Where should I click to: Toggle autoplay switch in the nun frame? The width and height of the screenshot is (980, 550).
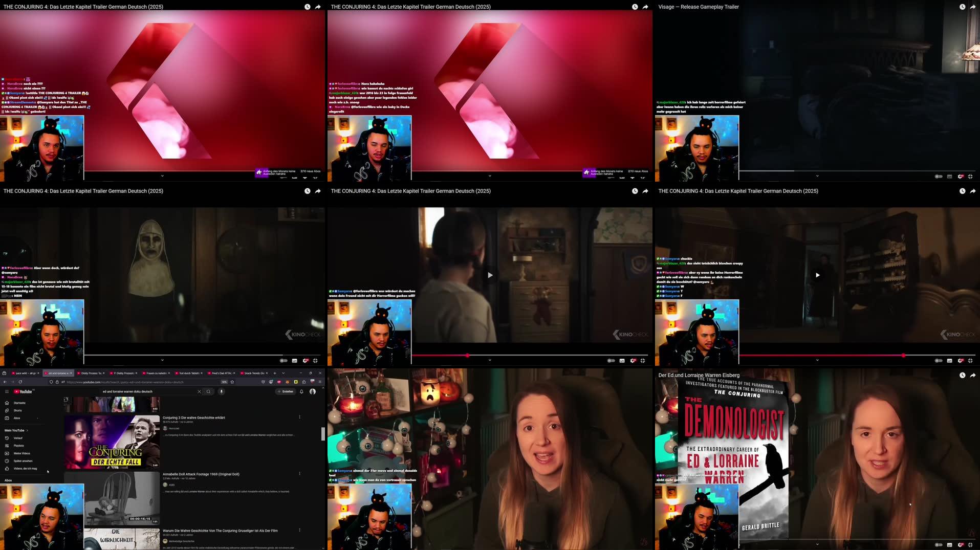[x=284, y=361]
